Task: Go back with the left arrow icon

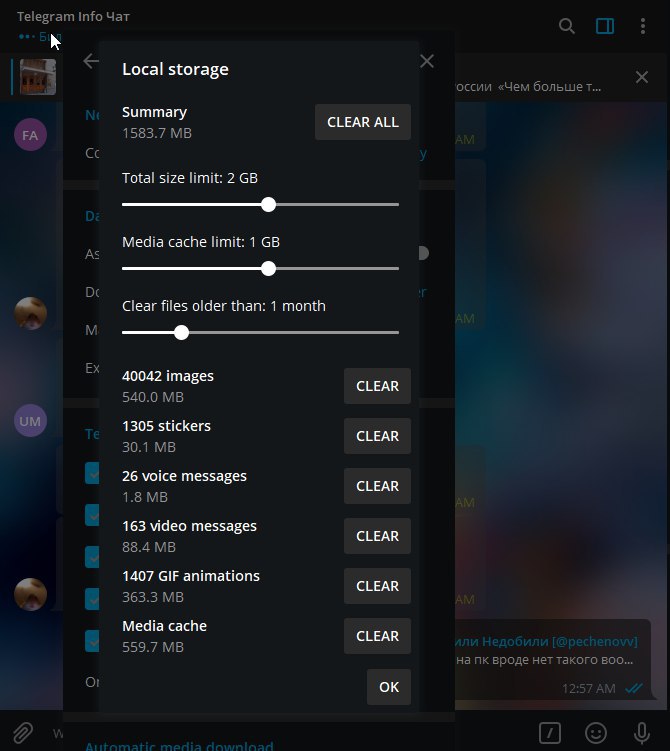Action: point(91,61)
